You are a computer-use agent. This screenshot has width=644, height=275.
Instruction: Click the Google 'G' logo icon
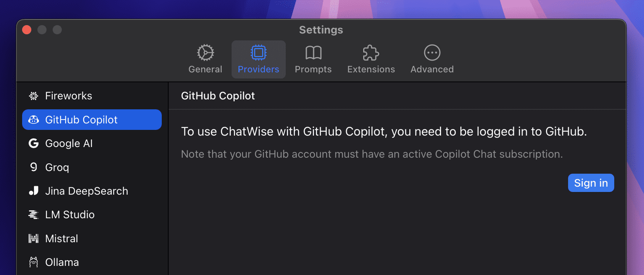click(34, 144)
